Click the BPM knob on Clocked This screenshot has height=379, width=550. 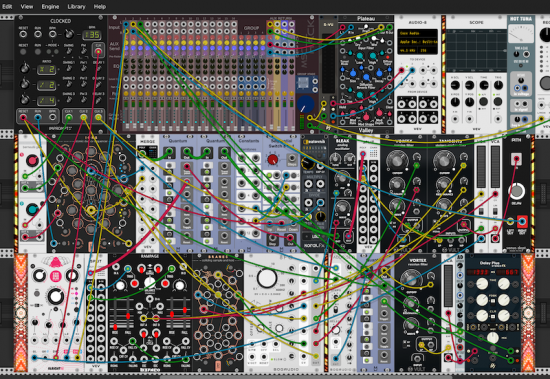tap(70, 34)
